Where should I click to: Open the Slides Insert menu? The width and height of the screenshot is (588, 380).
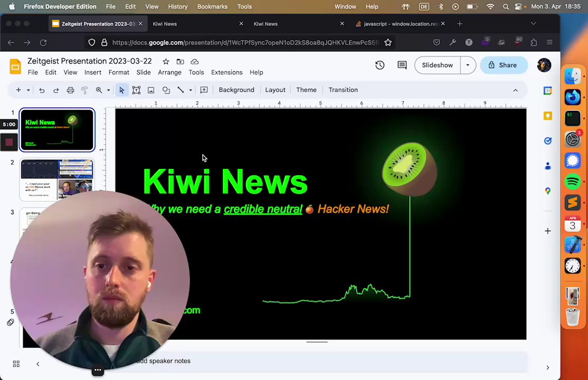tap(92, 72)
